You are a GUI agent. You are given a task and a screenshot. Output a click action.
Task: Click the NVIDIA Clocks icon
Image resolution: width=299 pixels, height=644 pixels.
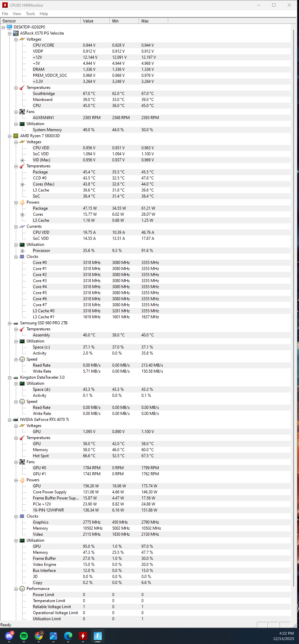pos(22,516)
